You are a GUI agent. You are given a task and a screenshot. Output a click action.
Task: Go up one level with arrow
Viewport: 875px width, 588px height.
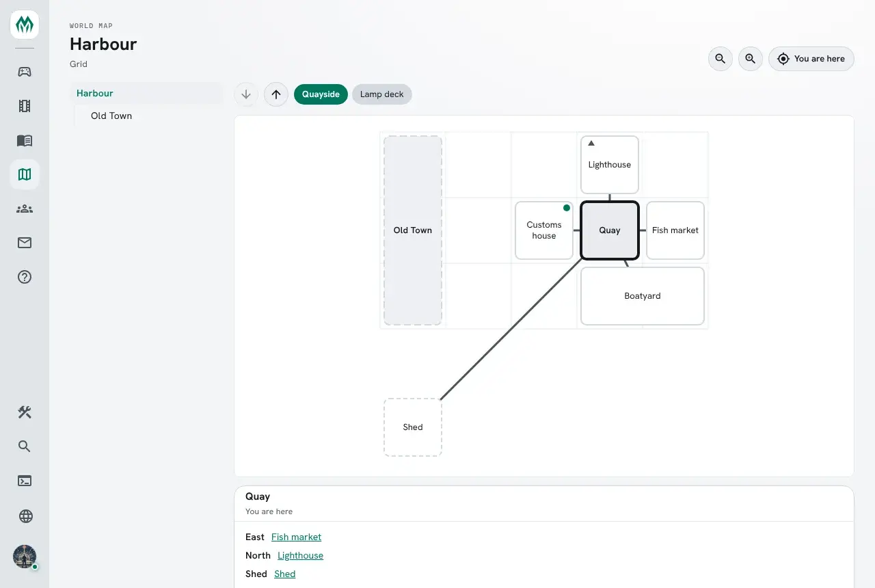point(276,94)
